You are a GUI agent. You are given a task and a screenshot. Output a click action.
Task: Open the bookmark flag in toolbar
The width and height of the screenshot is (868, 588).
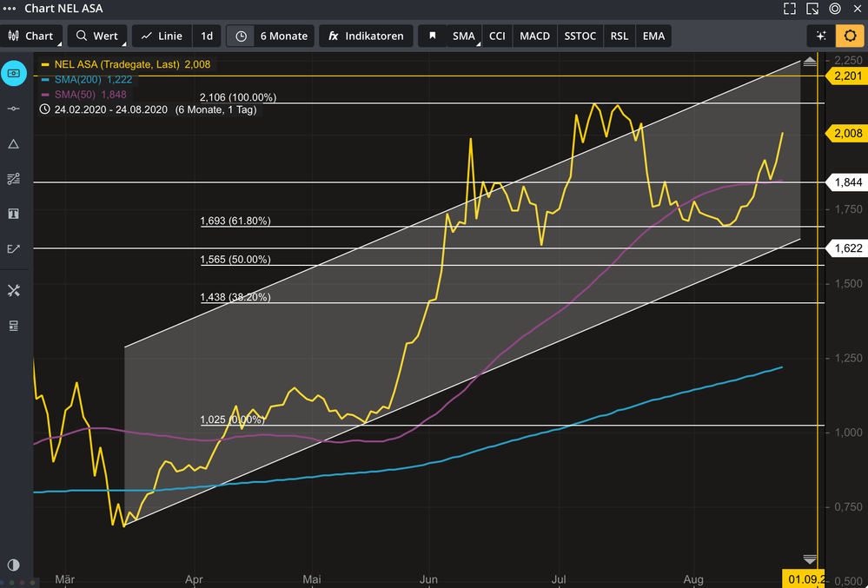point(432,36)
